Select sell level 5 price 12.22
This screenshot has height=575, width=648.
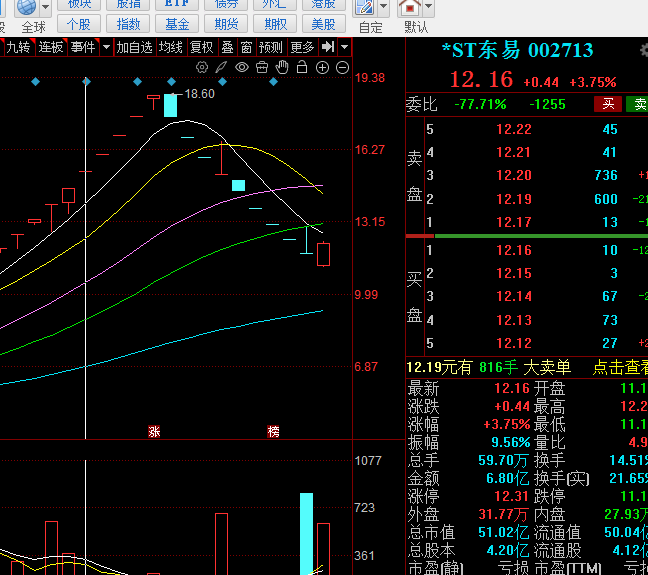coord(514,129)
